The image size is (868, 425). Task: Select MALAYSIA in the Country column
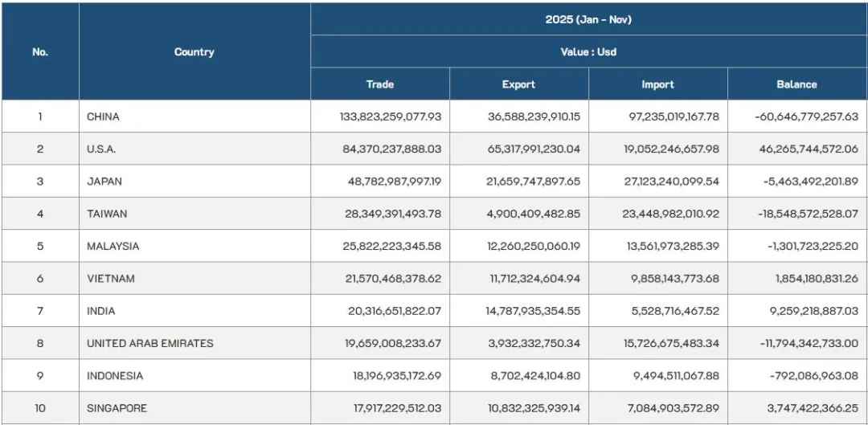click(x=113, y=246)
